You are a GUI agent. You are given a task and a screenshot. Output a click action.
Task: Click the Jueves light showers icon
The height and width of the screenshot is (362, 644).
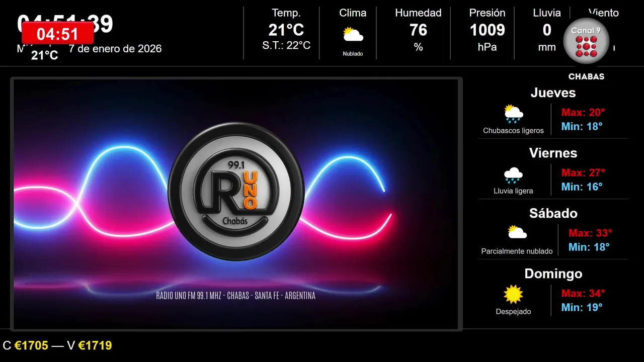pos(514,114)
